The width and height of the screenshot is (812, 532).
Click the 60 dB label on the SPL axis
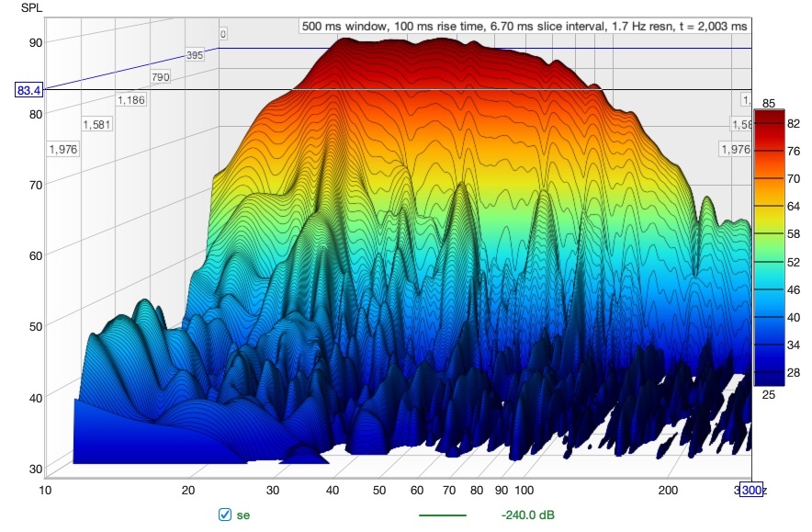pos(36,255)
